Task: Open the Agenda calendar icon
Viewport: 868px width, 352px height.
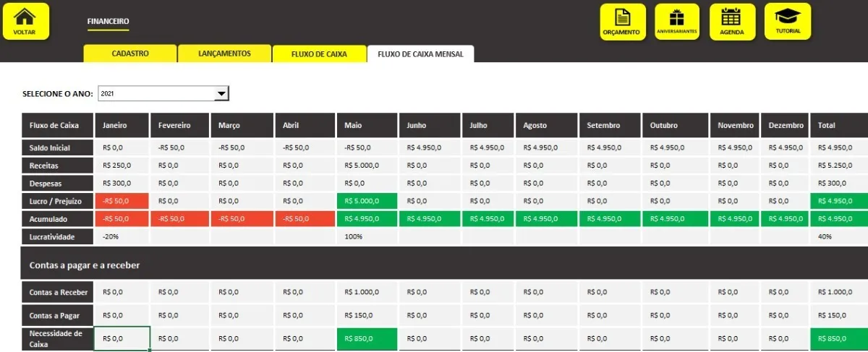Action: click(x=732, y=21)
